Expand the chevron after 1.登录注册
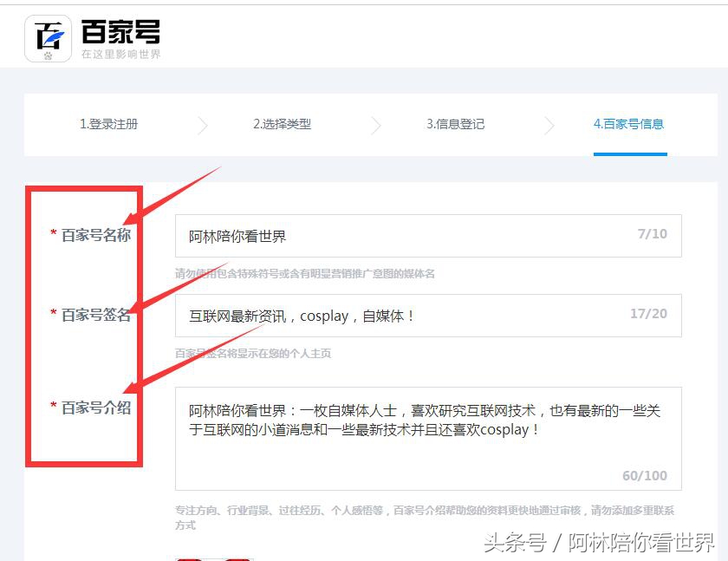 tap(202, 125)
